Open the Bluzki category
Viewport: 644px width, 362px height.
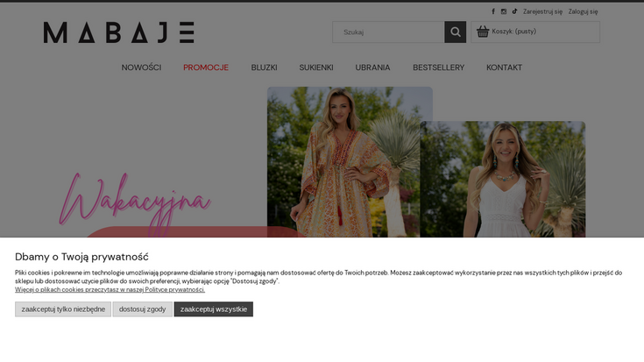[264, 67]
